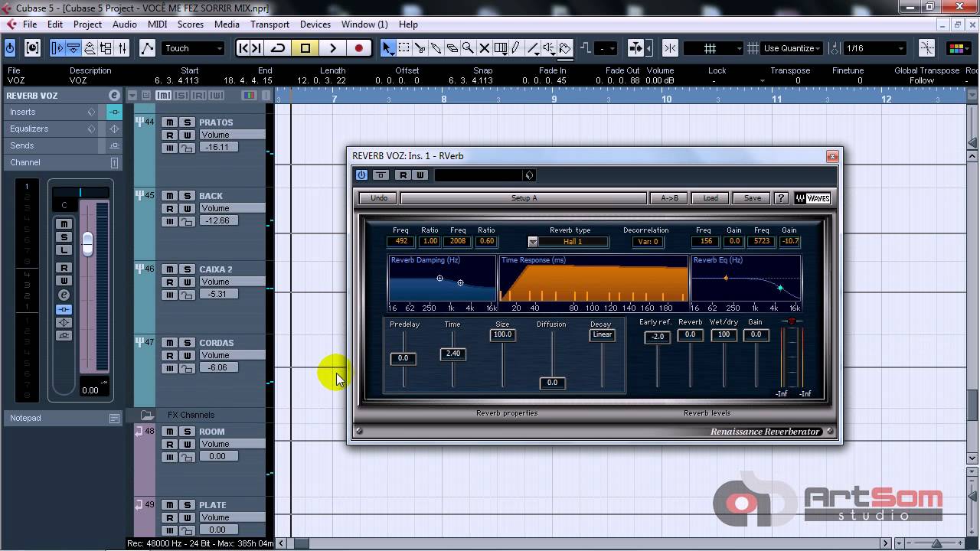The image size is (980, 551).
Task: Start playback with the Play button
Action: coord(332,48)
